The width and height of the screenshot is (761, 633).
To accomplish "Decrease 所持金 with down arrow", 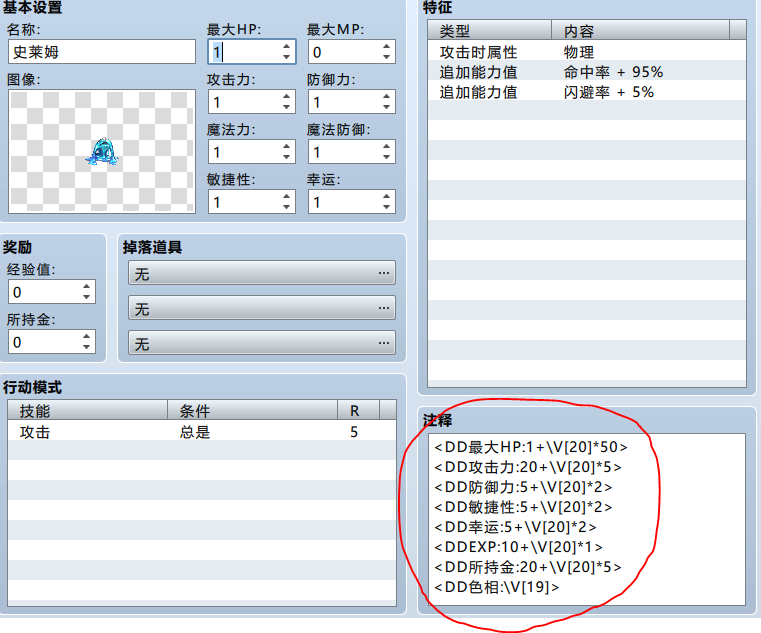I will (x=86, y=347).
